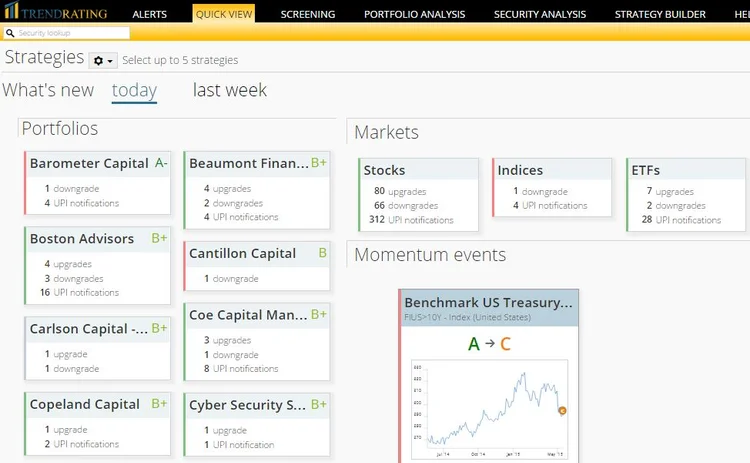This screenshot has width=750, height=463.
Task: Click Stocks 80 upgrades line
Action: pos(400,191)
